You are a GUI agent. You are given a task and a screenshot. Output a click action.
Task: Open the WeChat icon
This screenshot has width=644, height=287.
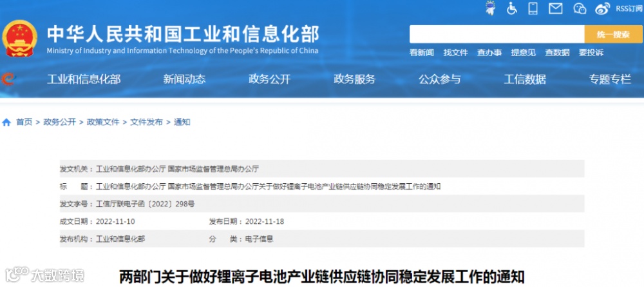coord(580,8)
